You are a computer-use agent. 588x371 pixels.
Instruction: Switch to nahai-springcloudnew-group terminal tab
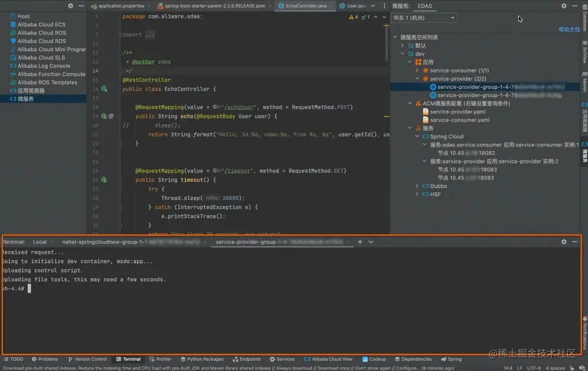tap(131, 242)
